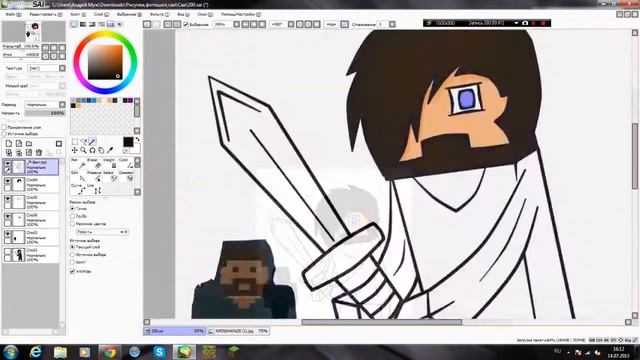Click the dark foreground color swatch
The height and width of the screenshot is (360, 640).
pos(128,142)
